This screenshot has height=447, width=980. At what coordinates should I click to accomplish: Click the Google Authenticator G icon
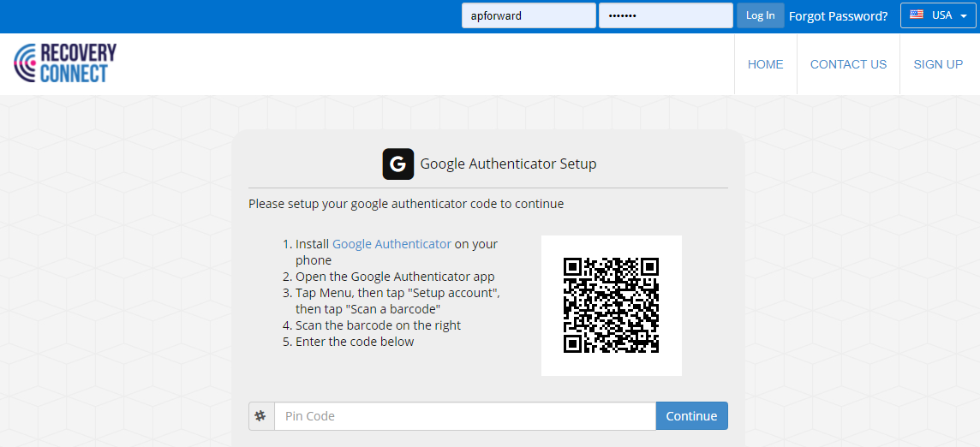point(398,164)
